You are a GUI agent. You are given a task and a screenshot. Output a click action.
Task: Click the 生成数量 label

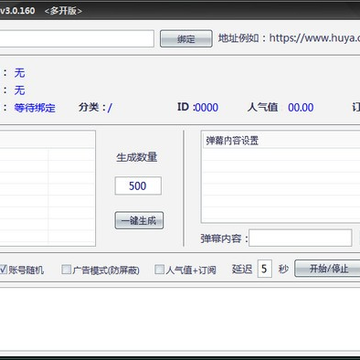click(137, 157)
